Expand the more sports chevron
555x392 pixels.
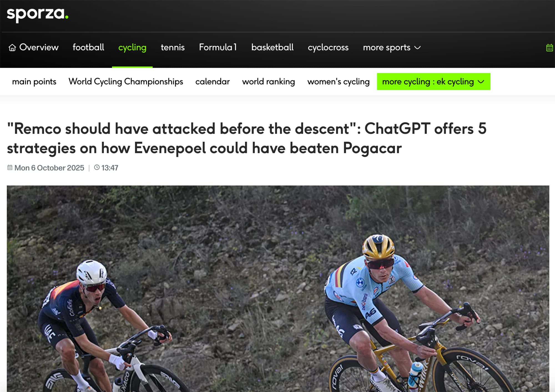pos(417,48)
